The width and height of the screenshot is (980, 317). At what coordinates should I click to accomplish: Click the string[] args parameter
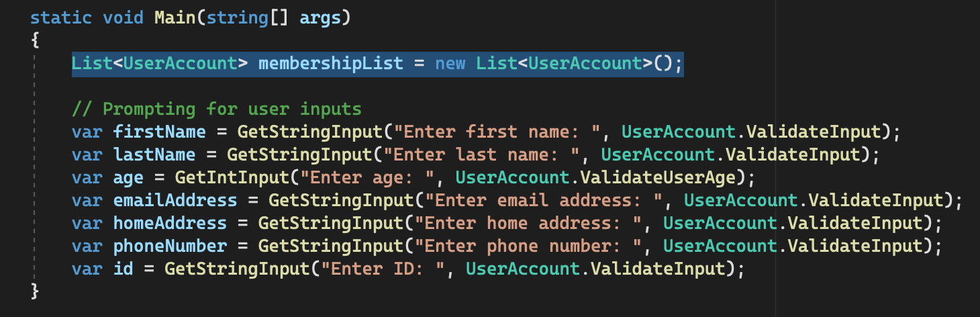pos(268,17)
